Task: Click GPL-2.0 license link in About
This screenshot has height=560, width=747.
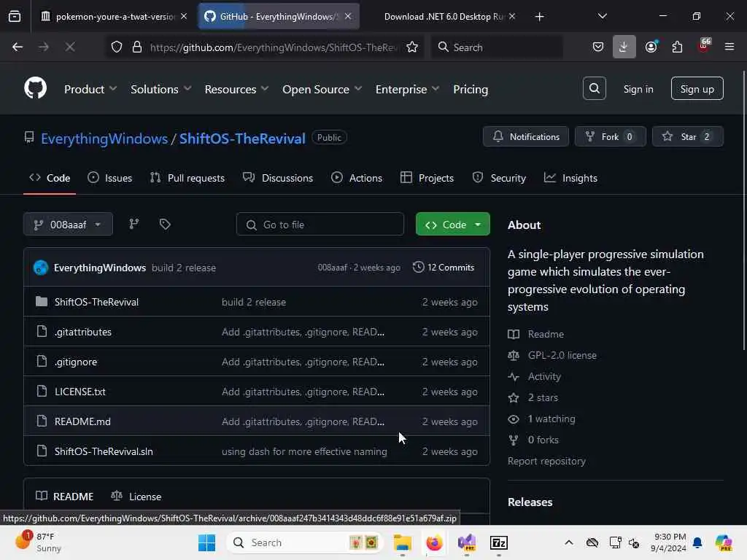Action: pos(562,355)
